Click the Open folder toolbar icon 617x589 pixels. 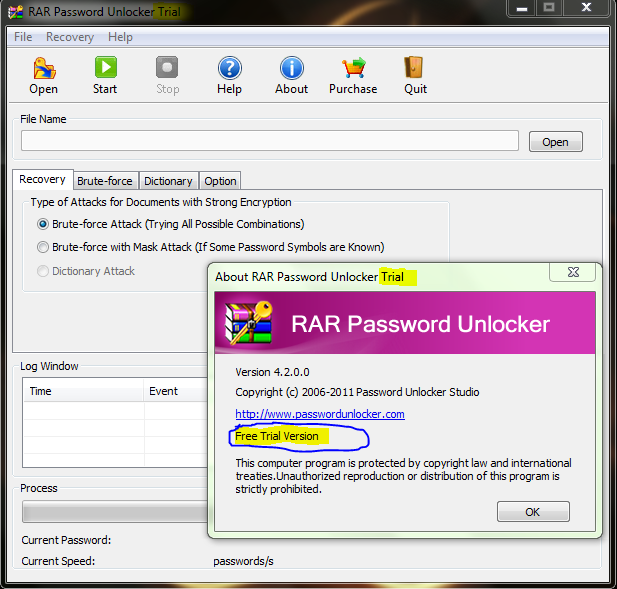44,68
